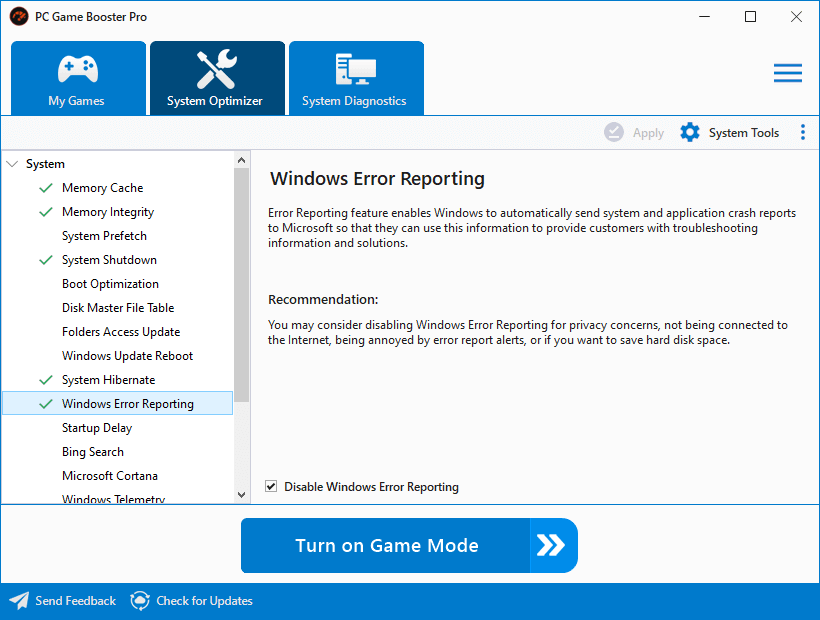The image size is (820, 620).
Task: Select the My Games gamepad icon
Action: point(78,68)
